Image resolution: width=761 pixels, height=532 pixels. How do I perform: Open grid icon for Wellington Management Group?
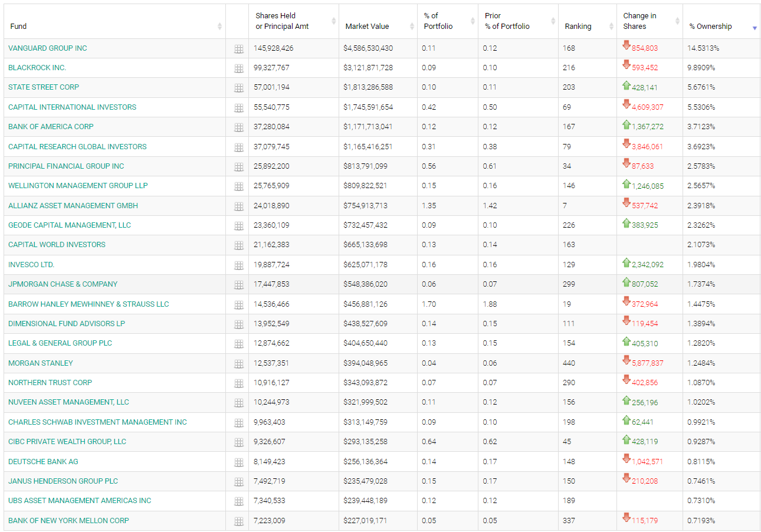tap(238, 187)
